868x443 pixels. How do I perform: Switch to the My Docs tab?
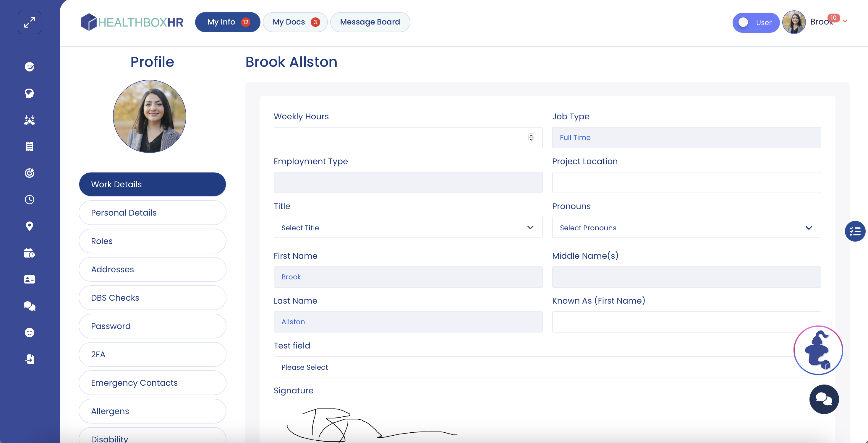(295, 22)
